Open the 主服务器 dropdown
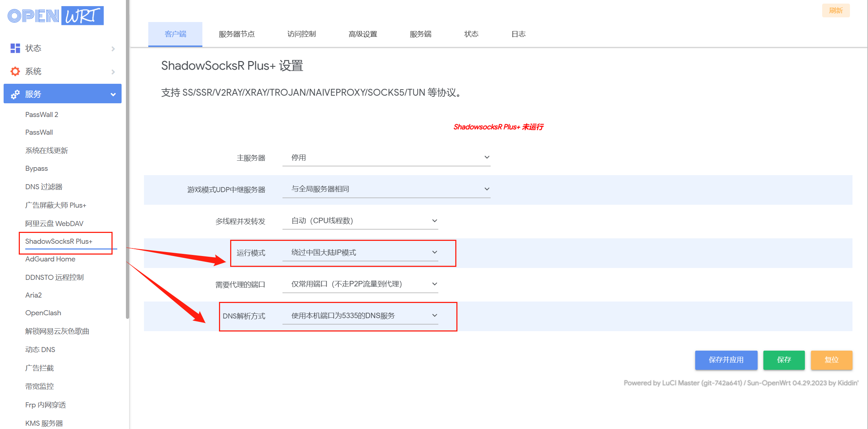This screenshot has width=868, height=429. click(x=386, y=157)
